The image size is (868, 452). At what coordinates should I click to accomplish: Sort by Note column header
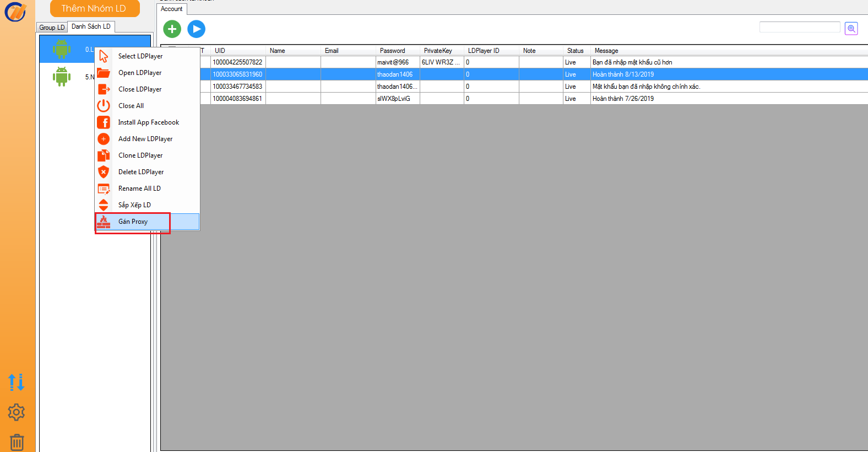[x=541, y=51]
